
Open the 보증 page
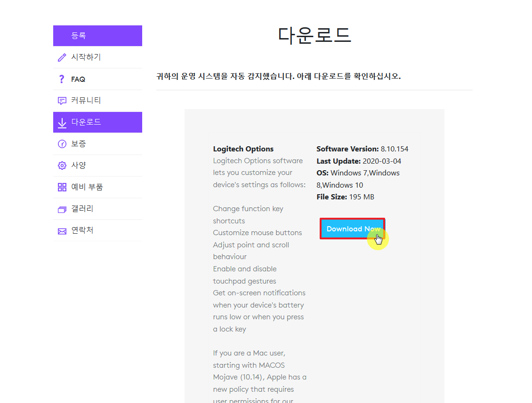click(98, 144)
